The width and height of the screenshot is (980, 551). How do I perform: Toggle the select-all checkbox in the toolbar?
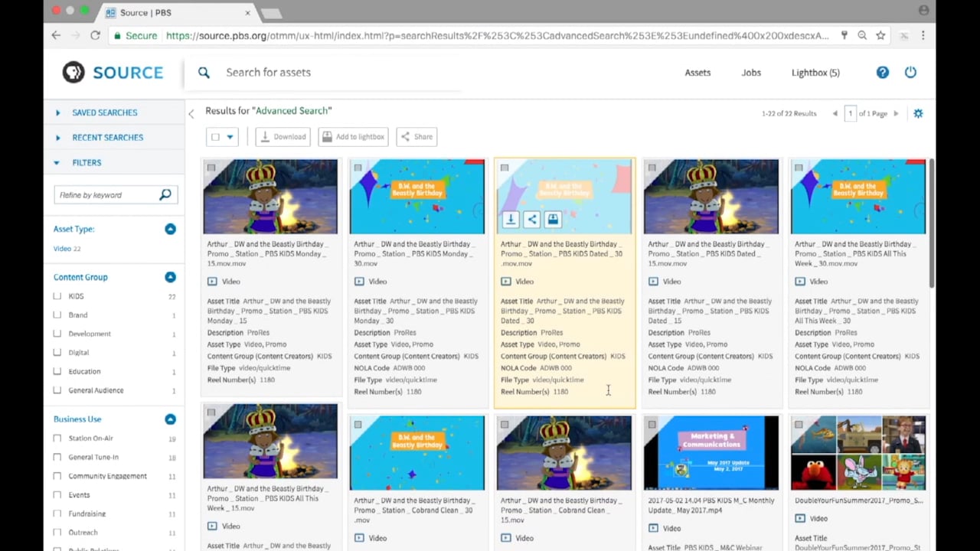coord(215,137)
